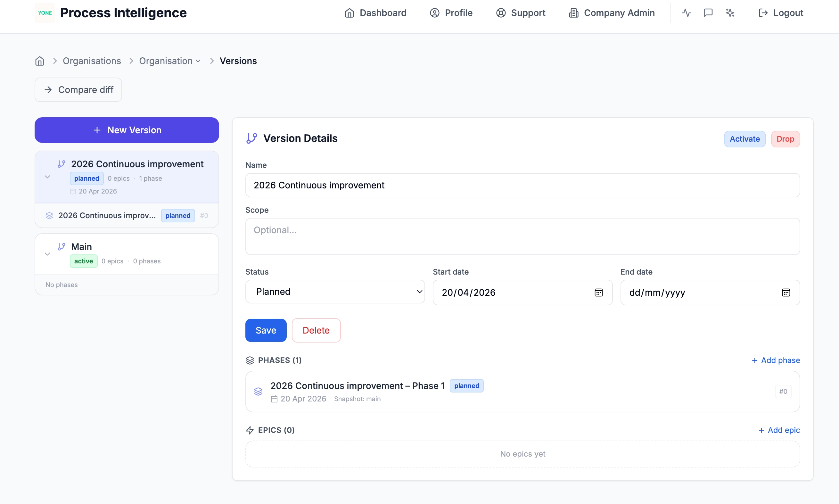Open the Organisation breadcrumb dropdown

[x=170, y=61]
